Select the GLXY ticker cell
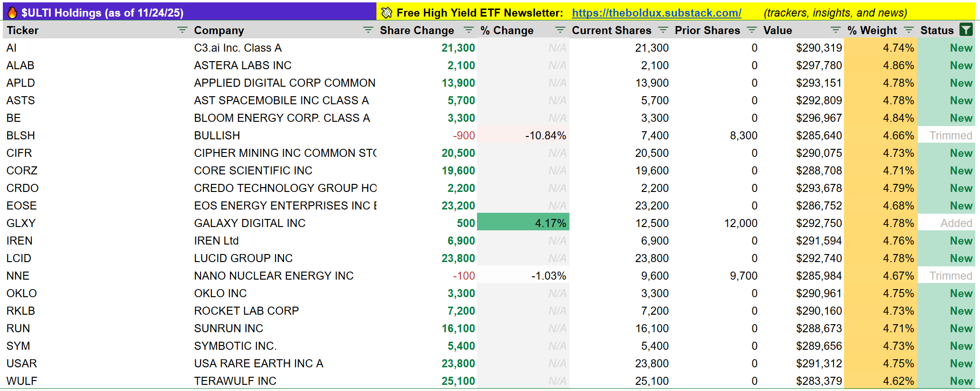 click(97, 223)
